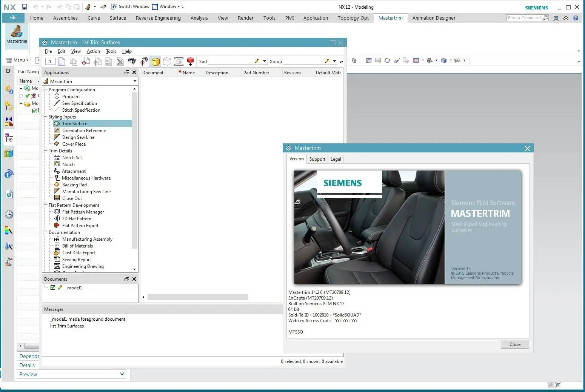
Task: Open Flat Pattern Export
Action: (80, 226)
